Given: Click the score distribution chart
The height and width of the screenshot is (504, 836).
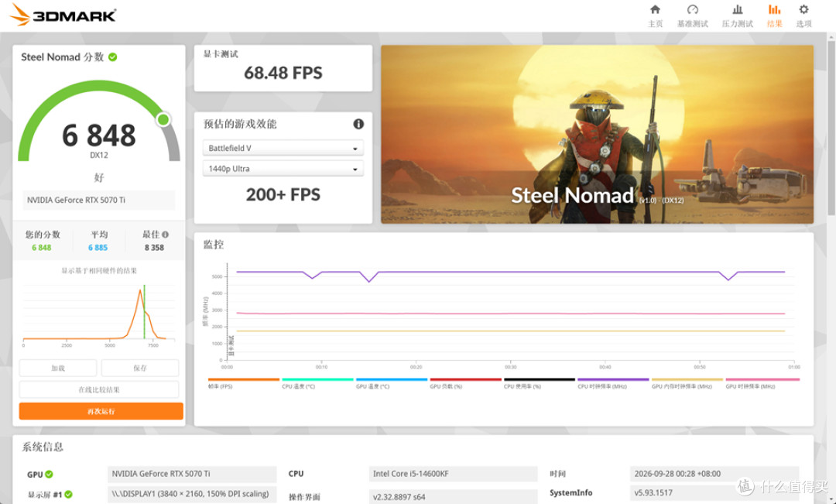Looking at the screenshot, I should 98,314.
